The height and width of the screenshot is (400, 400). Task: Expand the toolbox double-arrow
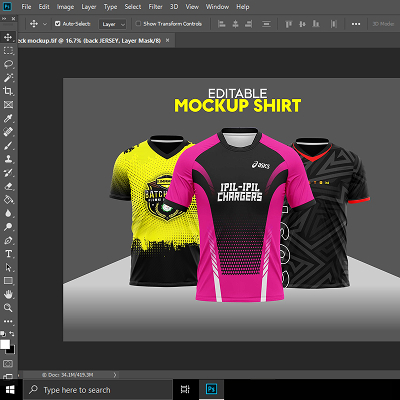[x=4, y=18]
